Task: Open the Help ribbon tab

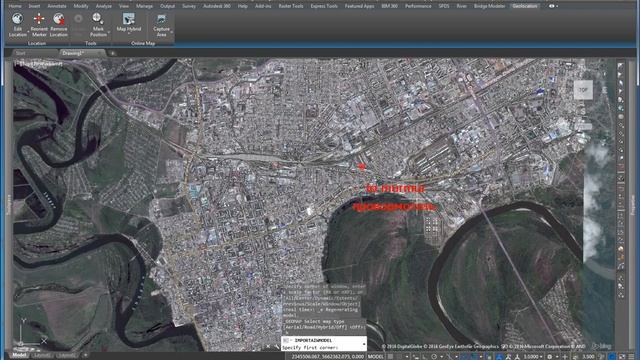Action: [x=243, y=6]
